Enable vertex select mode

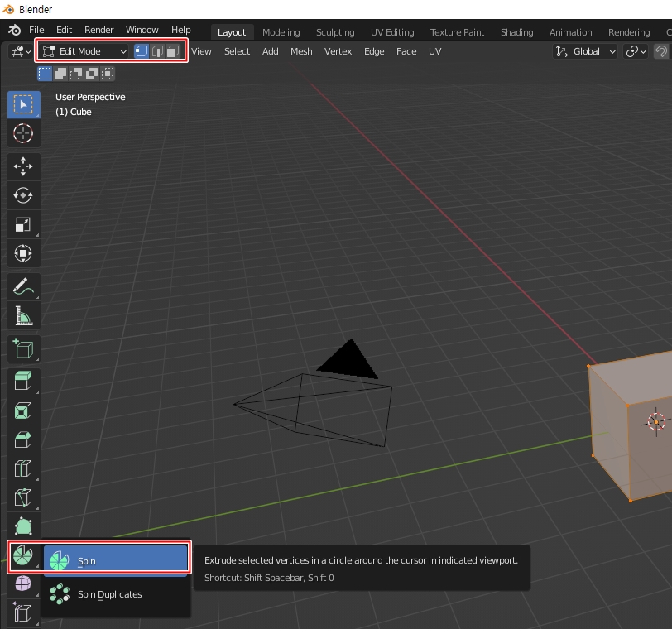pos(141,51)
